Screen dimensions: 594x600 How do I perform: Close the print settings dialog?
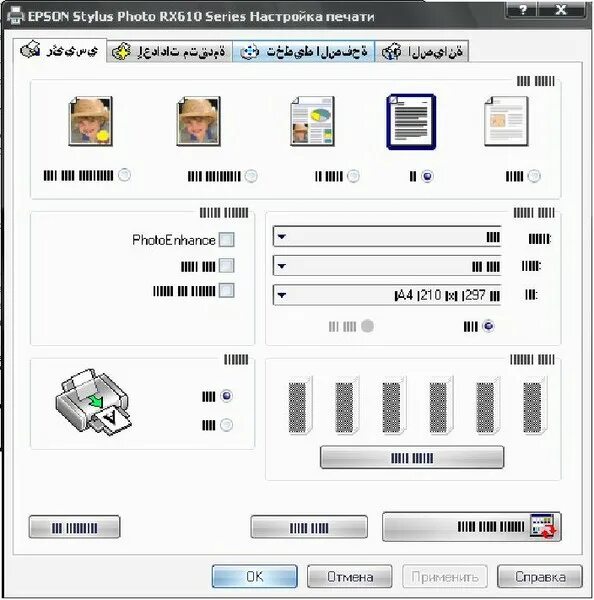tap(561, 10)
